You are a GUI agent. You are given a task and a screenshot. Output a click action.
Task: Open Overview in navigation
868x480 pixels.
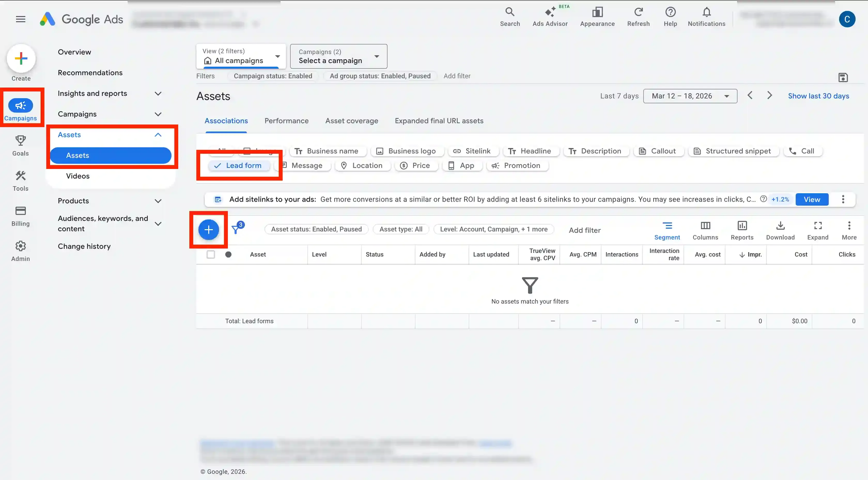coord(74,52)
